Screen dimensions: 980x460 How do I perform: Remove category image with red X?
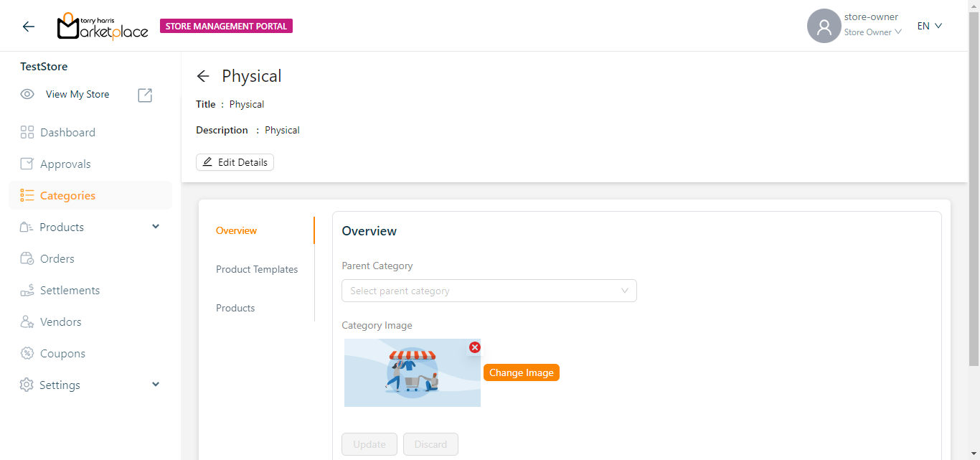click(474, 347)
